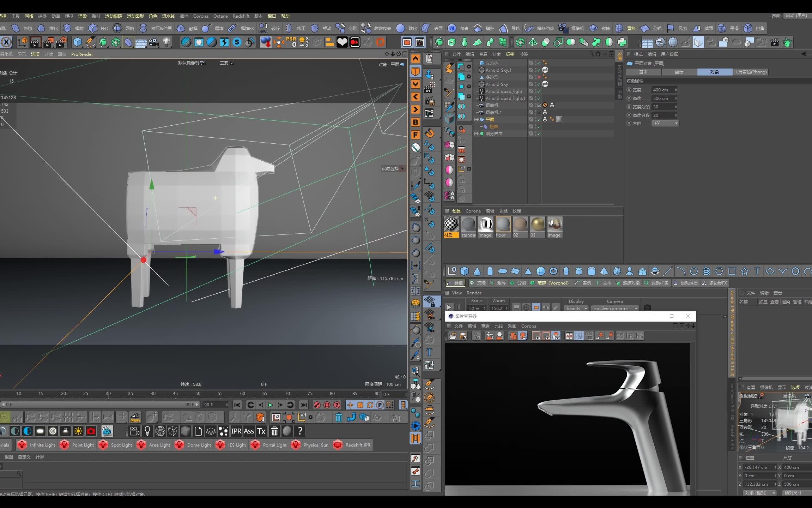Viewport: 812px width, 508px height.
Task: Click the star spline icon
Action: [x=744, y=271]
